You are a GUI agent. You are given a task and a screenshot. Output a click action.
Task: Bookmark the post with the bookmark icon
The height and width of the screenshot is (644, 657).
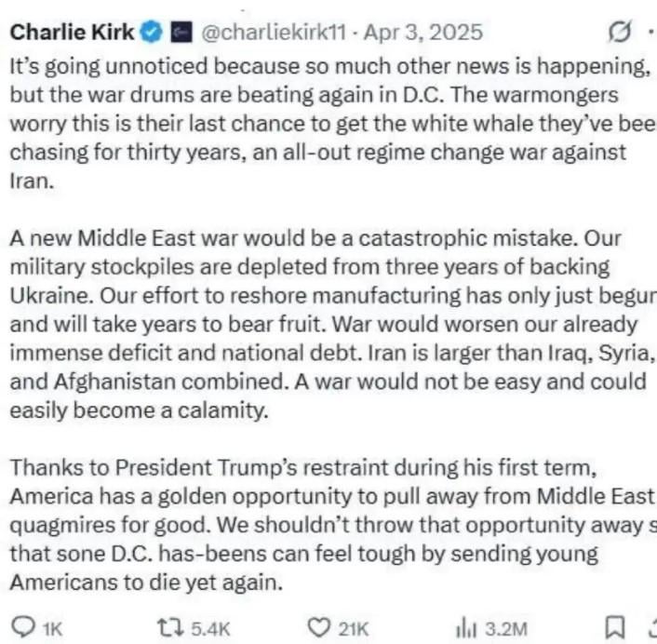click(x=615, y=627)
